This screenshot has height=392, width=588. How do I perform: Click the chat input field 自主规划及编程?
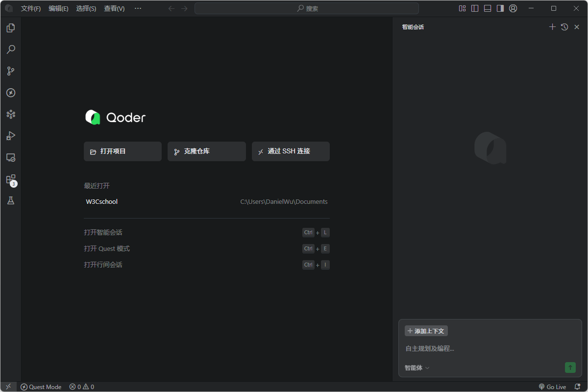click(x=490, y=348)
